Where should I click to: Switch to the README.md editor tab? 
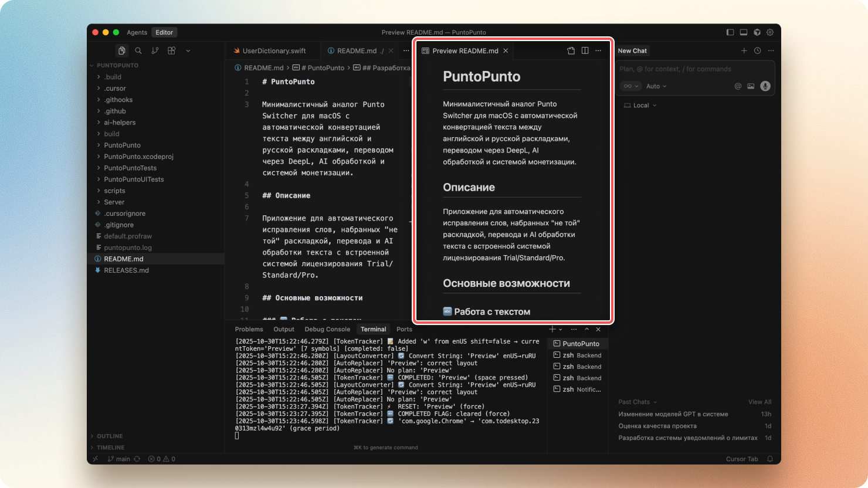coord(355,51)
